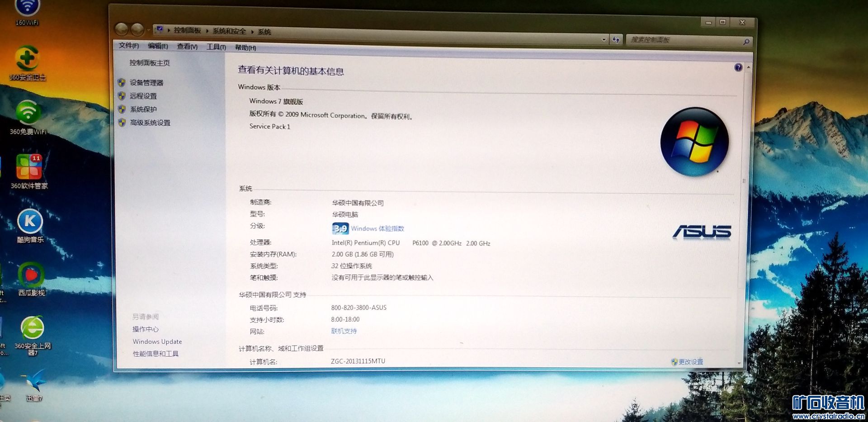Launch 酷狗音乐 from the desktop

[30, 222]
